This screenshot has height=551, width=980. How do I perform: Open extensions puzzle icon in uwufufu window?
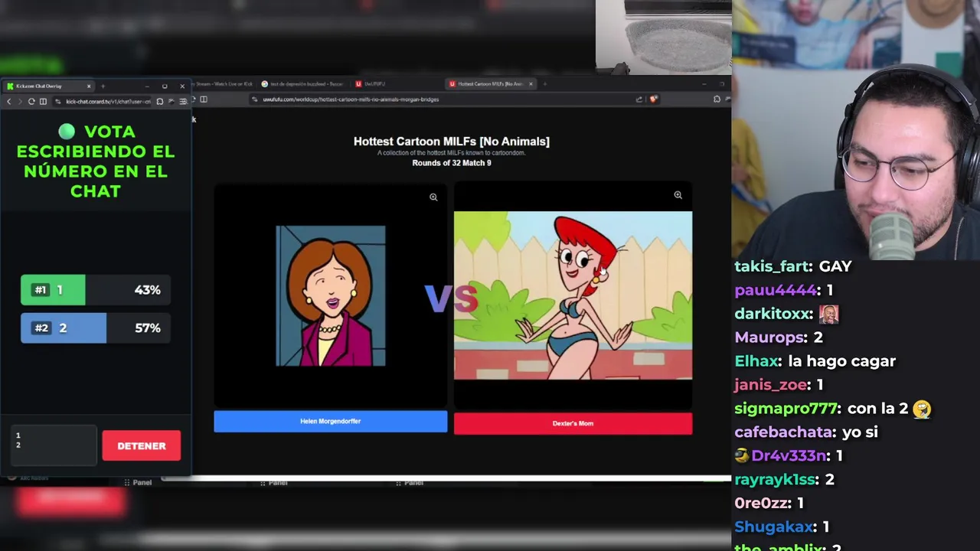tap(716, 99)
